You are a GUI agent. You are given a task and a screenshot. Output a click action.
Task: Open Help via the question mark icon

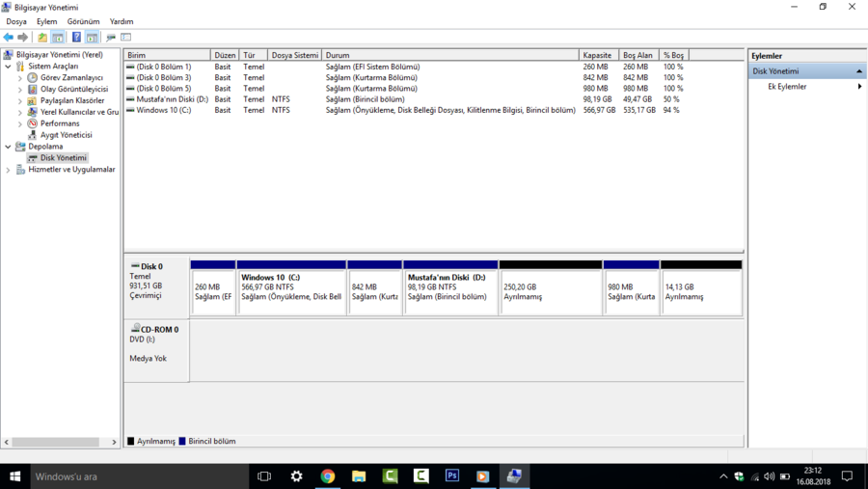coord(76,37)
